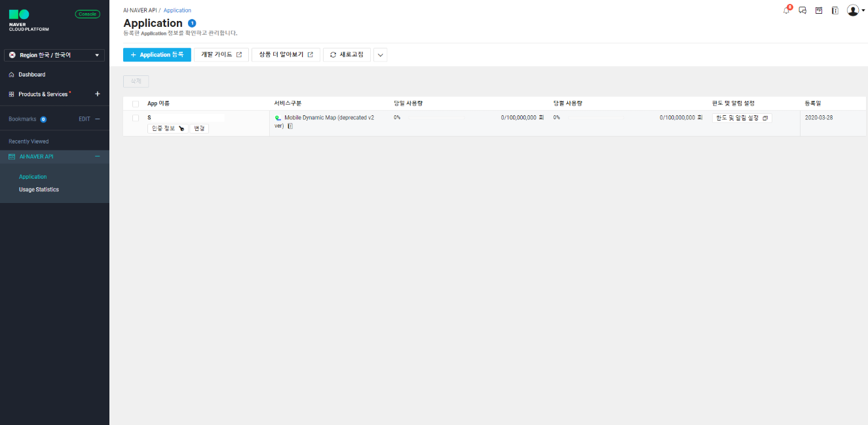Click the info icon after deprecated v2 ver
This screenshot has height=425, width=868.
290,126
